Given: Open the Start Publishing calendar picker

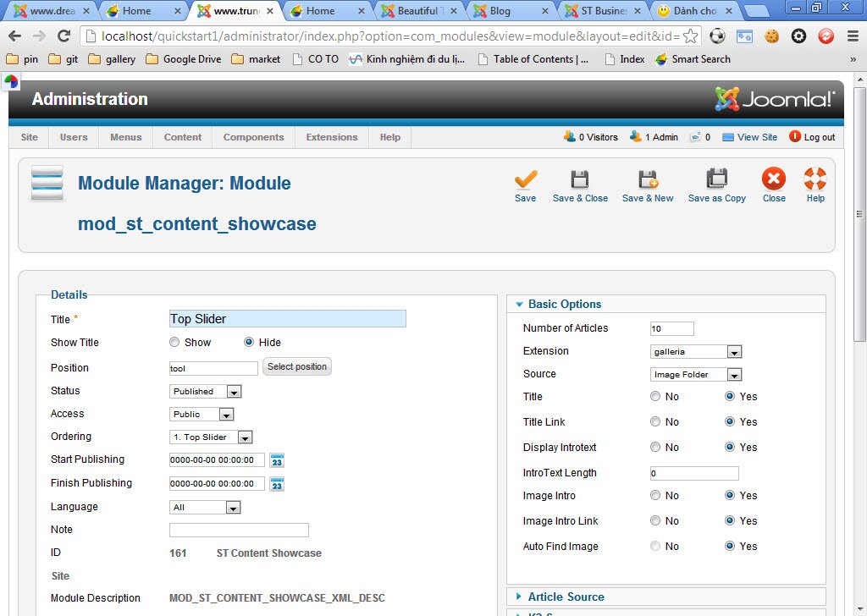Looking at the screenshot, I should 277,460.
